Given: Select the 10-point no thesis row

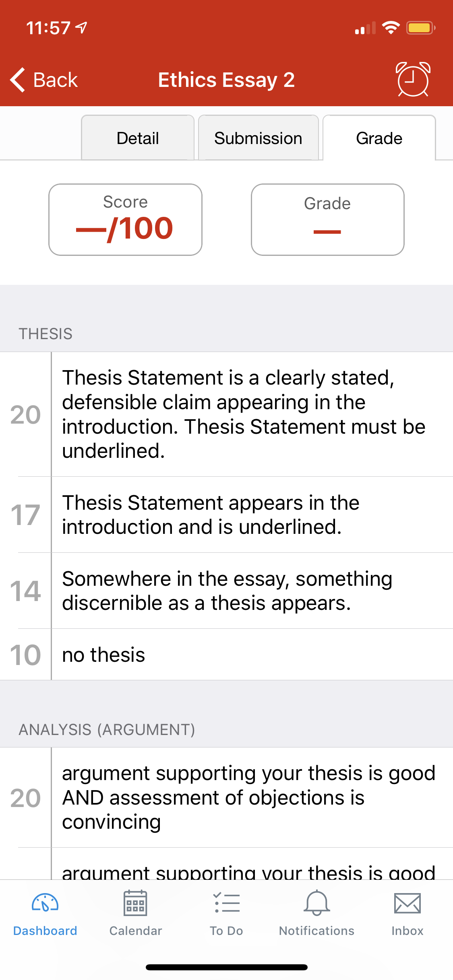Looking at the screenshot, I should [x=226, y=655].
